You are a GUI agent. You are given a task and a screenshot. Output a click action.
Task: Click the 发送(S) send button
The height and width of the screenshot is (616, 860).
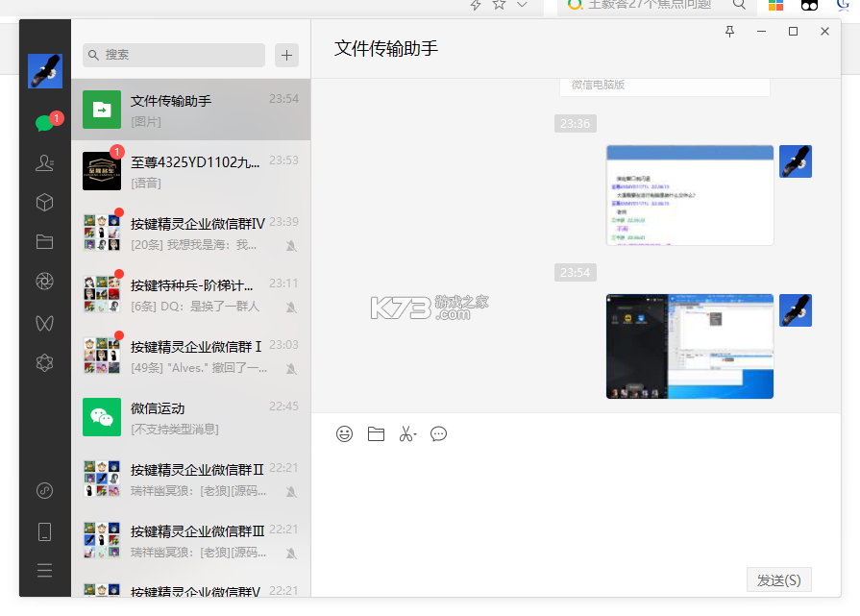pos(779,579)
